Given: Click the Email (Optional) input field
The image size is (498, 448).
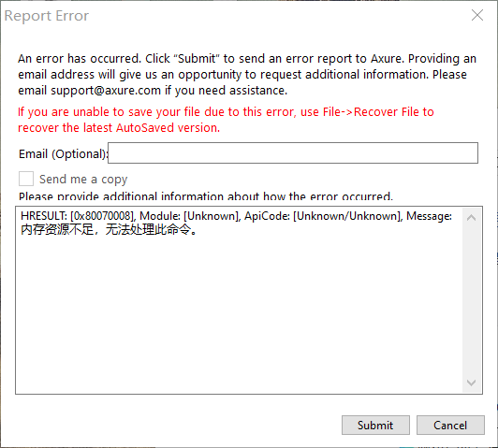Looking at the screenshot, I should coord(293,153).
